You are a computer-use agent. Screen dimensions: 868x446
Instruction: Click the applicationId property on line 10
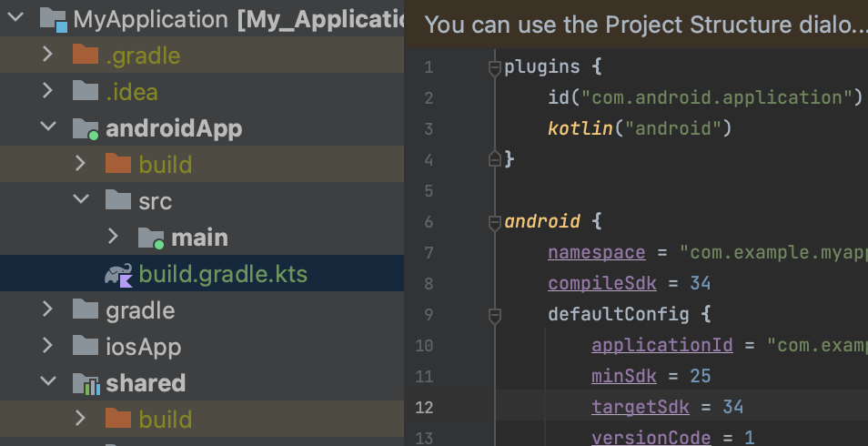click(662, 345)
